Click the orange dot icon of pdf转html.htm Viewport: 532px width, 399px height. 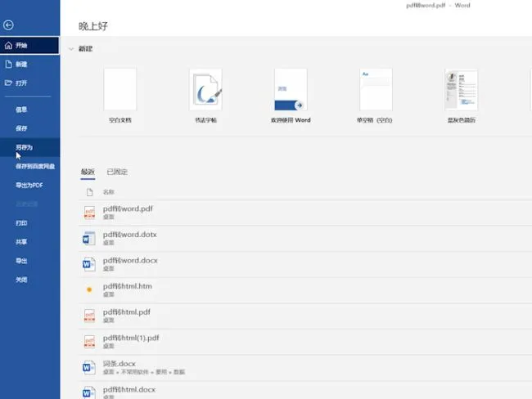tap(89, 289)
